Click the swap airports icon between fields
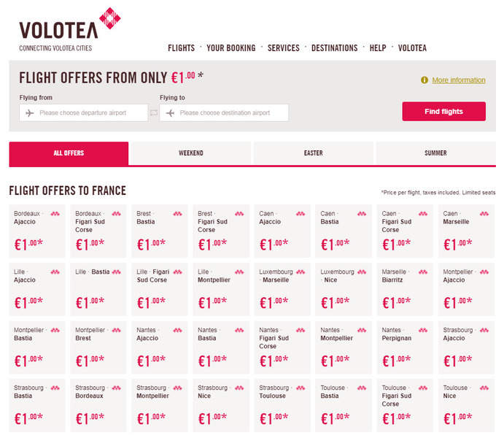This screenshot has height=438, width=504. tap(154, 113)
